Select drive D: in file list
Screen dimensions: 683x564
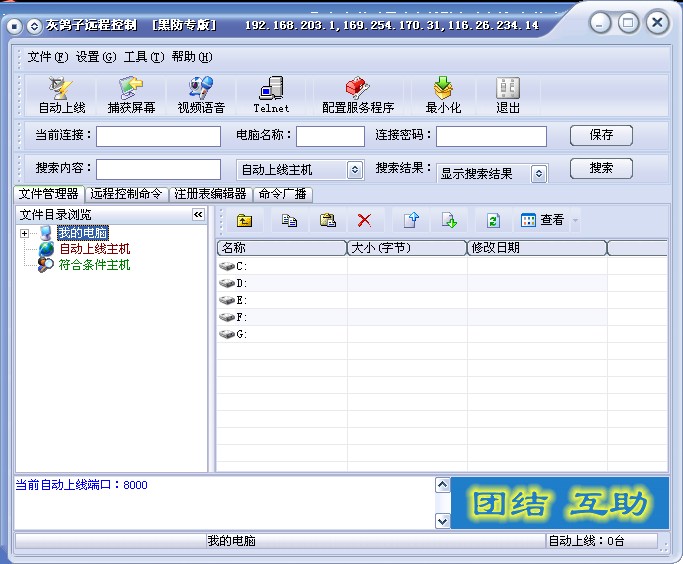click(233, 283)
